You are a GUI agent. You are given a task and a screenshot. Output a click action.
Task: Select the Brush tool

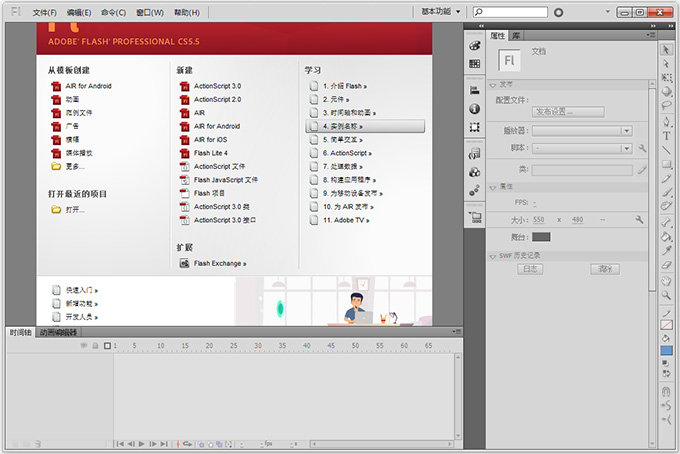(x=666, y=192)
